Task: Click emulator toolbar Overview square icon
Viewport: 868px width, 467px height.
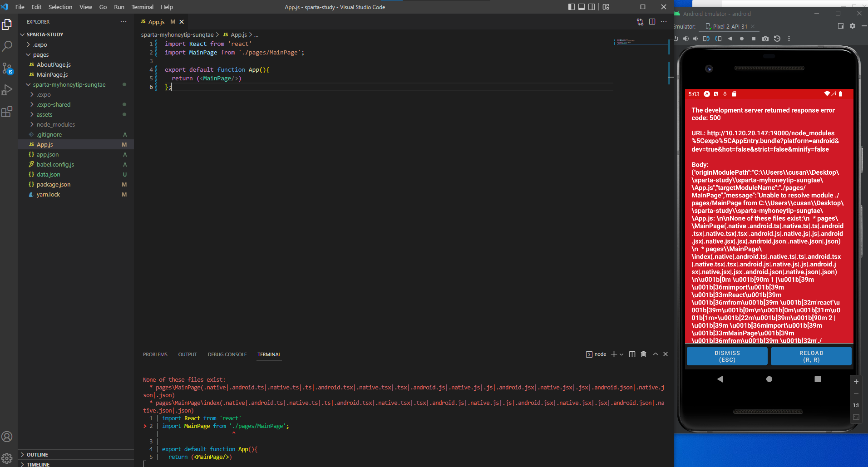Action: pos(754,39)
